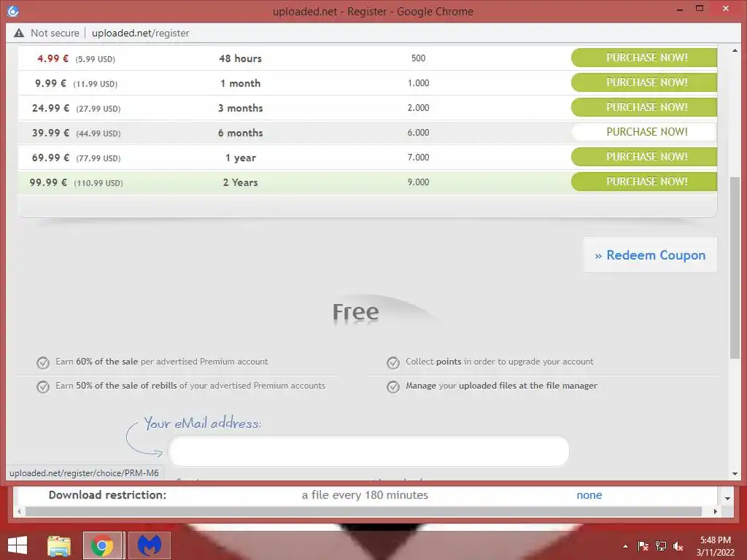Screen dimensions: 747x560
Task: Open network status tray icon
Action: tap(661, 546)
